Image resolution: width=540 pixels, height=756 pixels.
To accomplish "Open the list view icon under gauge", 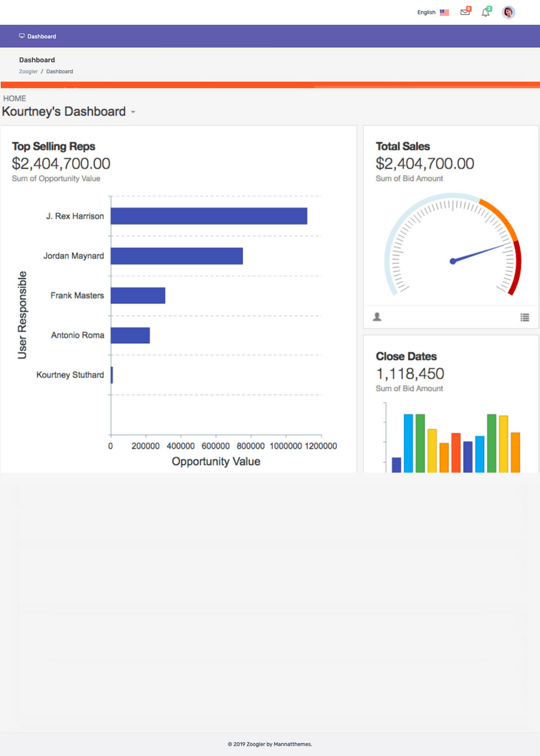I will coord(525,317).
